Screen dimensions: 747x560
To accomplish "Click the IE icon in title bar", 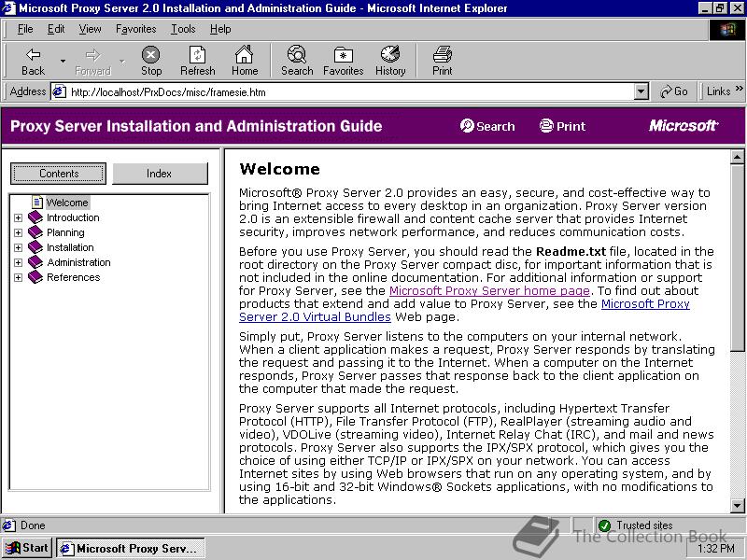I will coord(8,8).
